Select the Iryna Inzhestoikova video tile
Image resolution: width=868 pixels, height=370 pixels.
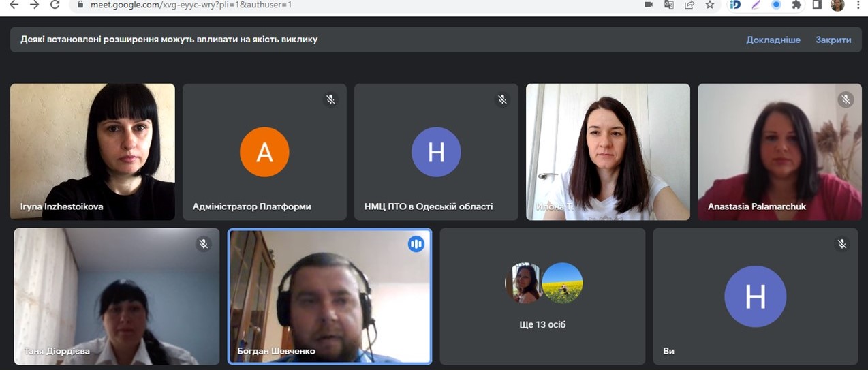click(x=93, y=151)
